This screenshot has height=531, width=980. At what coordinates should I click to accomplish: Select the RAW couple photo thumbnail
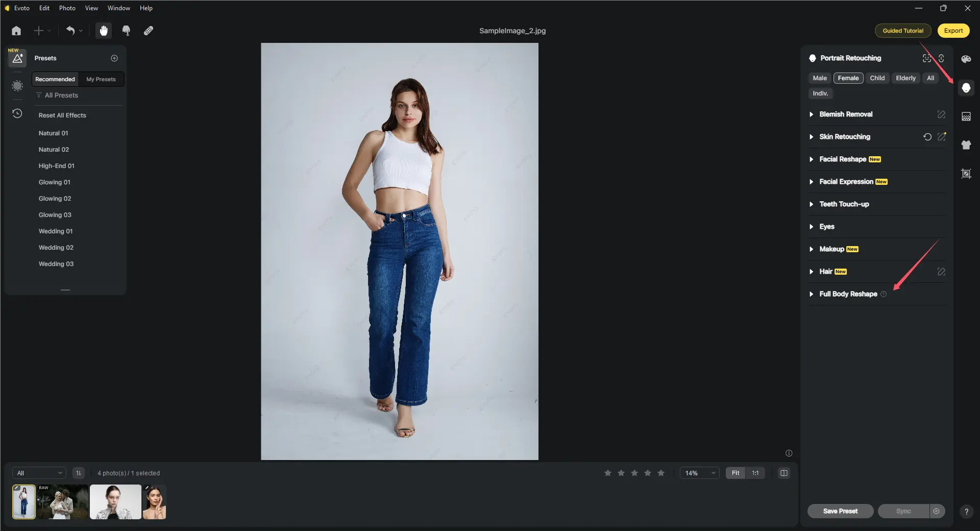click(62, 502)
